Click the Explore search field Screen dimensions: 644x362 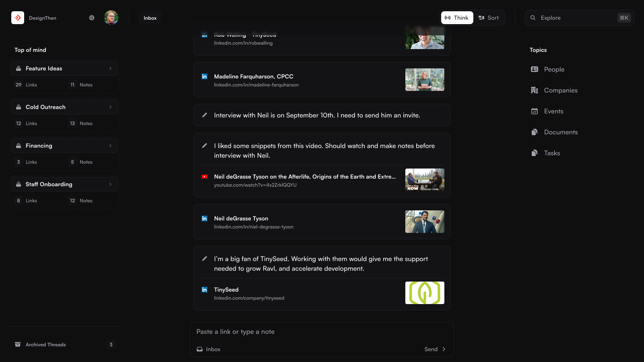[580, 18]
